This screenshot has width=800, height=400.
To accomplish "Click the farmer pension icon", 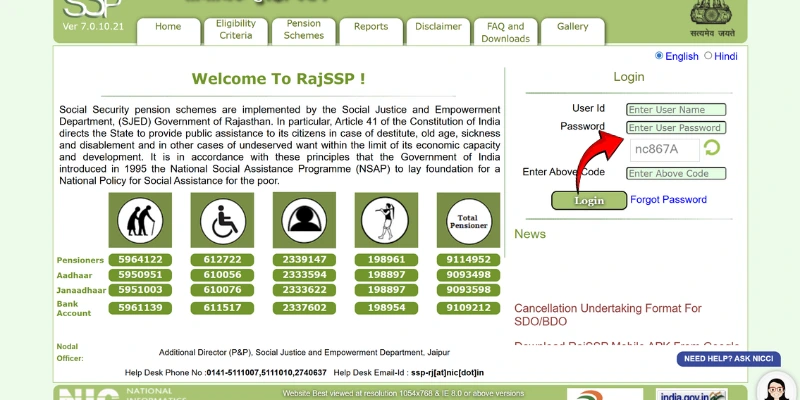I will click(x=386, y=220).
